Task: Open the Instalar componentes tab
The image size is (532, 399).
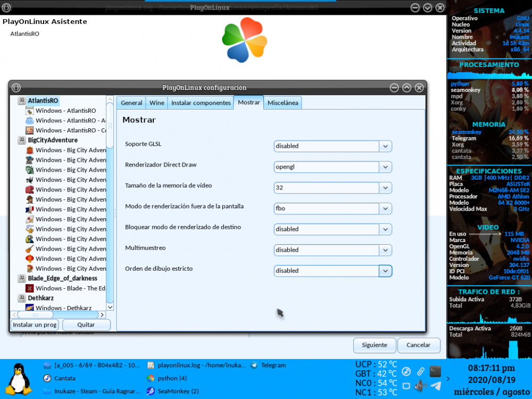Action: pos(200,103)
